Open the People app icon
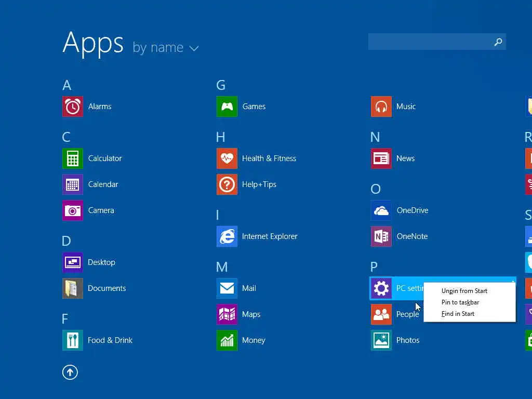Screen dimensions: 532x399 pos(381,314)
